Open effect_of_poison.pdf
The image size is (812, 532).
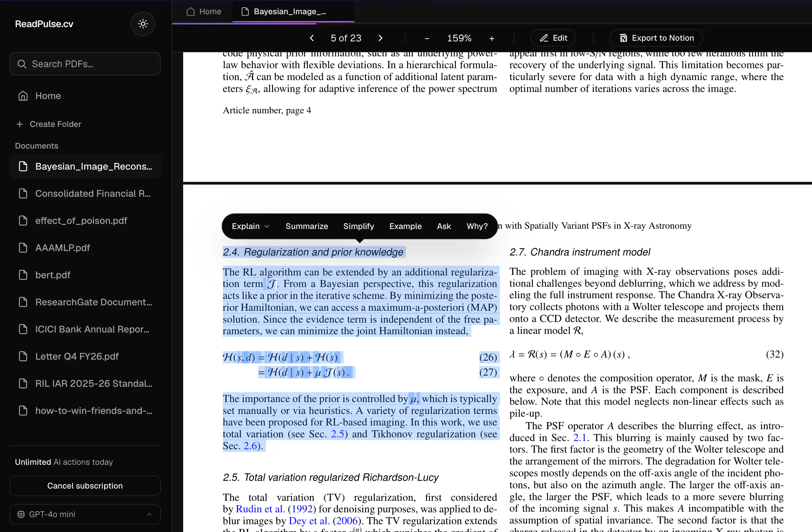(x=85, y=221)
